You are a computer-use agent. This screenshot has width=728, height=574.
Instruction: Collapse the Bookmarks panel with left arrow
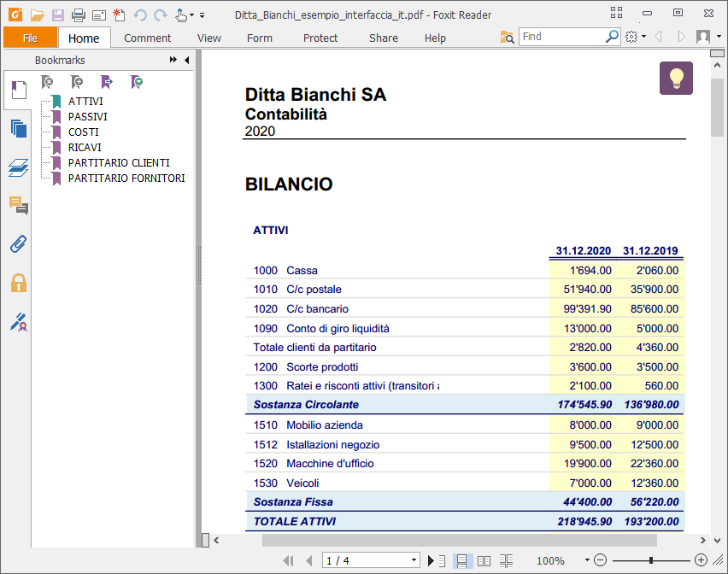pos(186,60)
